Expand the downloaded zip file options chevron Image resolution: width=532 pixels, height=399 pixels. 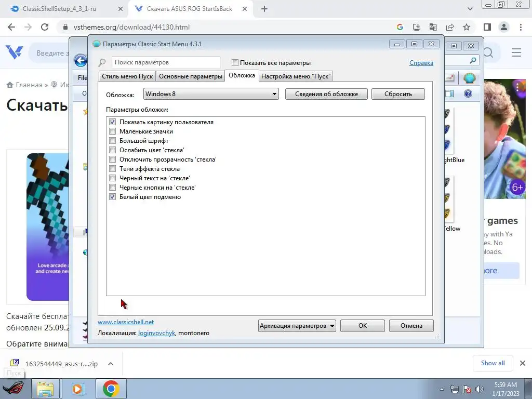(111, 364)
